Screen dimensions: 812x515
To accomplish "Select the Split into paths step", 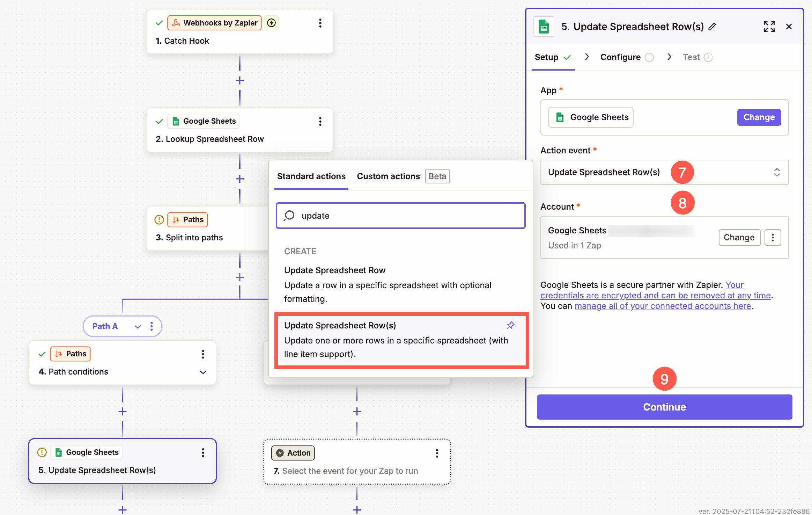I will click(x=208, y=229).
